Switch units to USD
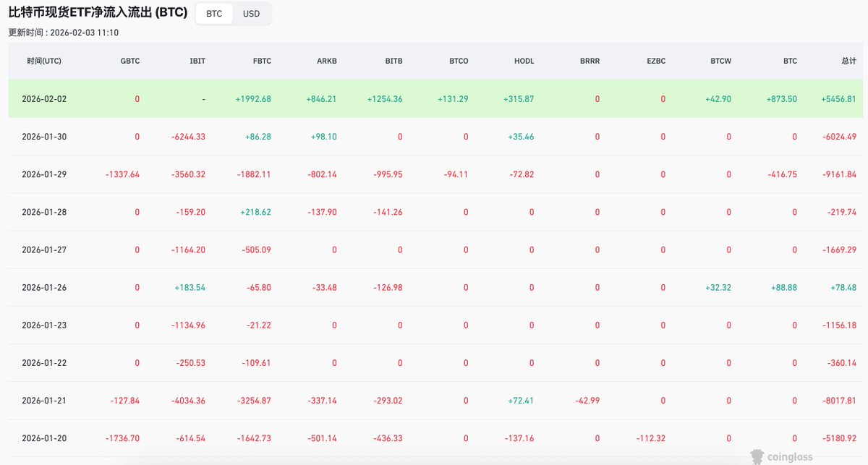The height and width of the screenshot is (465, 868). click(x=251, y=14)
